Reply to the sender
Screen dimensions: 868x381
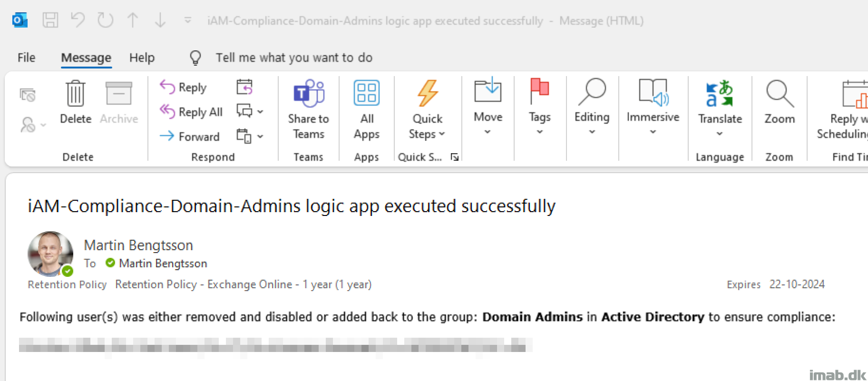pos(184,87)
